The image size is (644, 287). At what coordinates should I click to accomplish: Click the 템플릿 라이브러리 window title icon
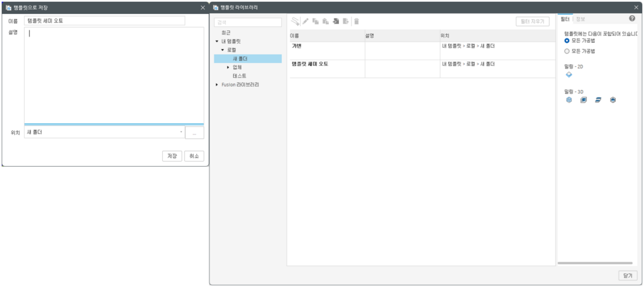(x=216, y=8)
